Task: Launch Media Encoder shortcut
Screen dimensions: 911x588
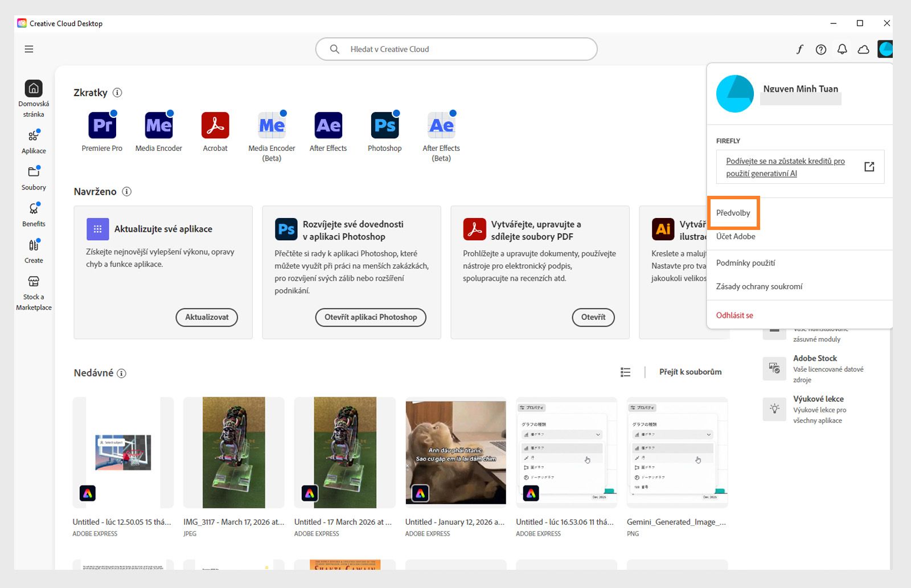Action: tap(158, 125)
